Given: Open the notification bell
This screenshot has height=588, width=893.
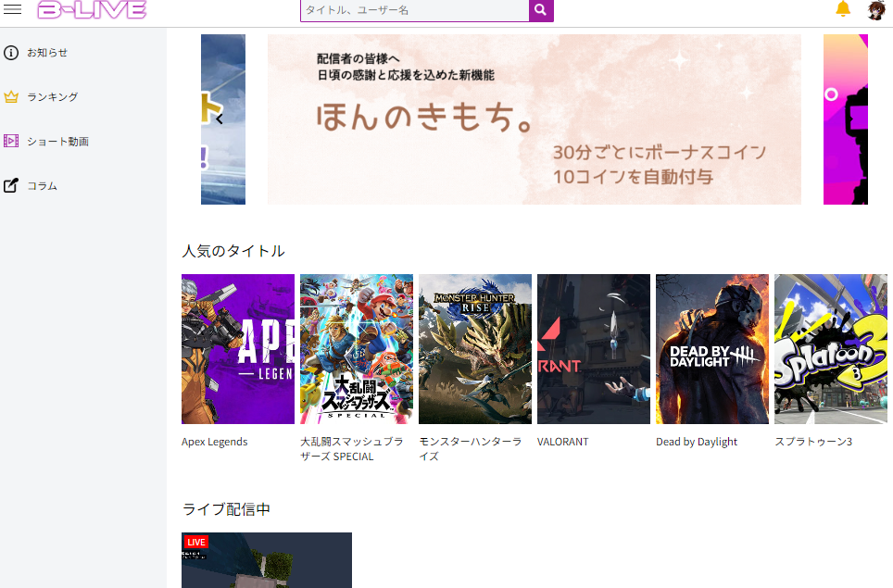Looking at the screenshot, I should (843, 9).
